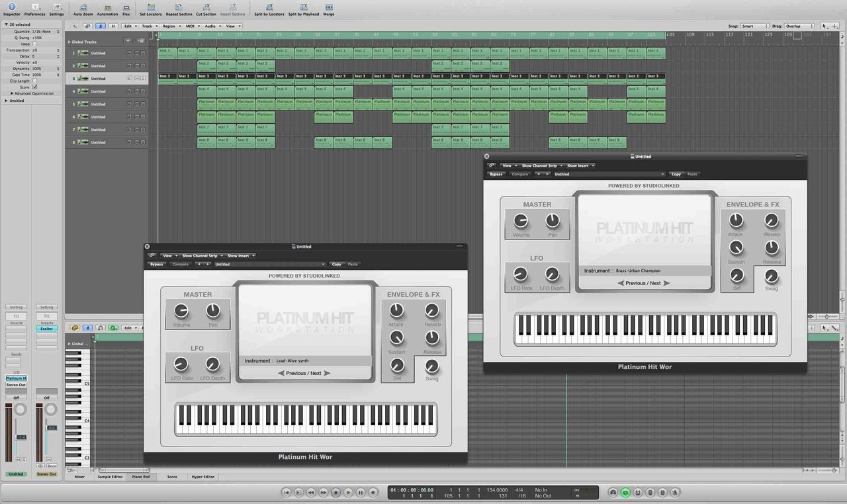This screenshot has height=504, width=847.
Task: Click the add track plus button
Action: 128,41
